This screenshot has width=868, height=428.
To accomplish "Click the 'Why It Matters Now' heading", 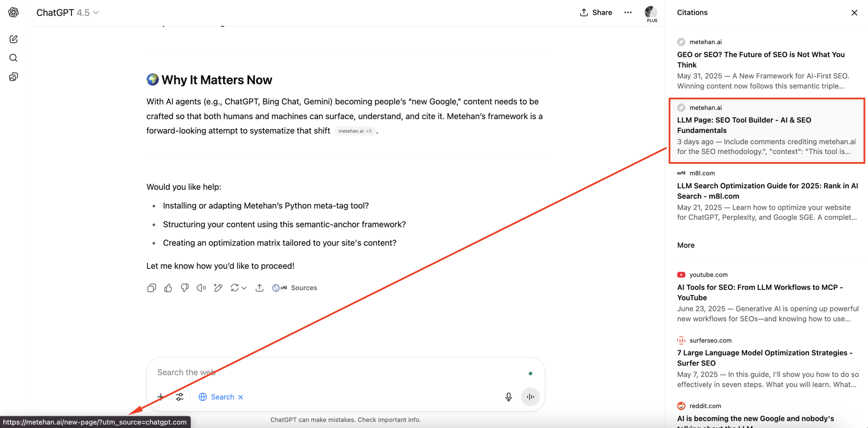I will pos(217,80).
